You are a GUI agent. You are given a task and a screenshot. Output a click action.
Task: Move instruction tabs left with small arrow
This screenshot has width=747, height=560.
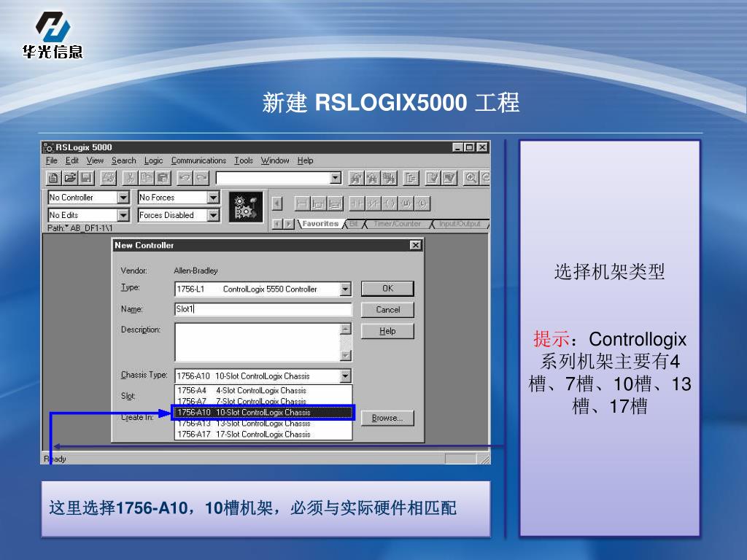[x=278, y=224]
